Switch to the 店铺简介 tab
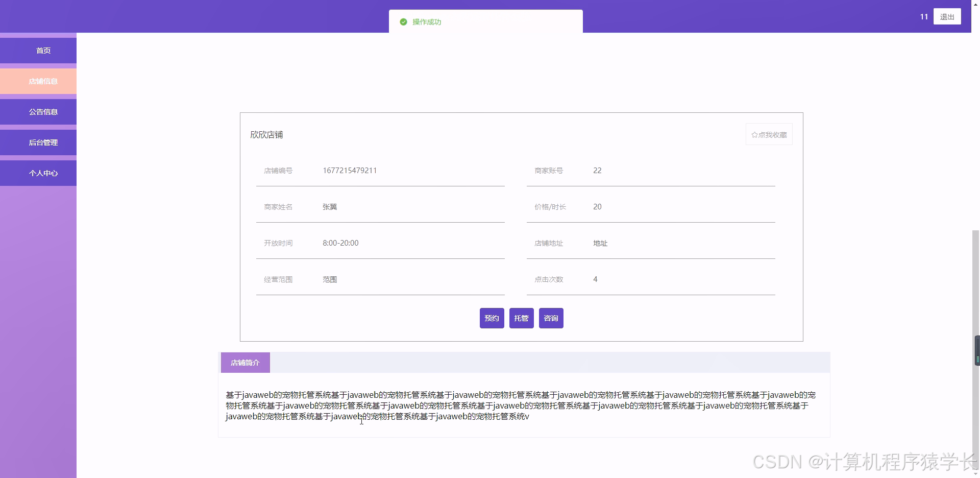Image resolution: width=980 pixels, height=478 pixels. tap(245, 363)
